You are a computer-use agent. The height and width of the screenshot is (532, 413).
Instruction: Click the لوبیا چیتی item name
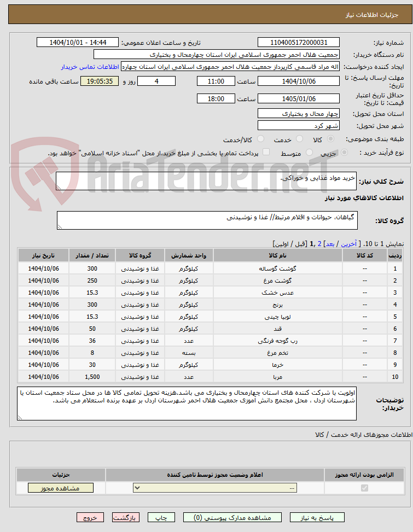pos(277,317)
